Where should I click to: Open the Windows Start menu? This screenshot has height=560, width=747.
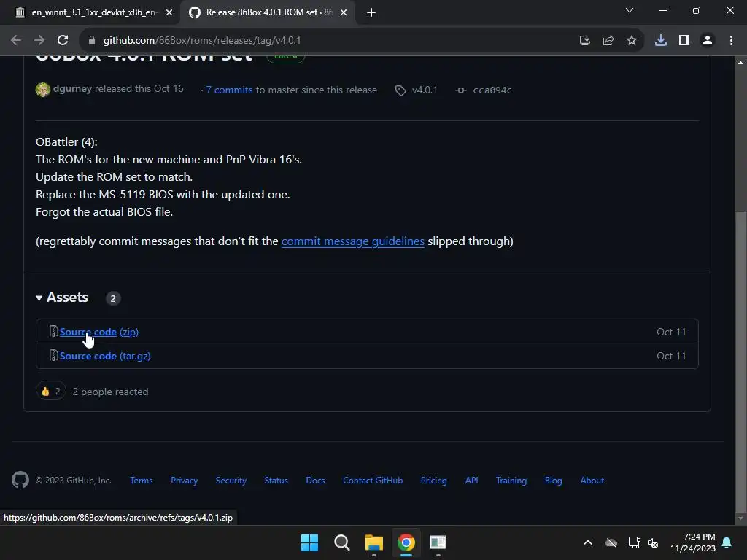coord(309,542)
